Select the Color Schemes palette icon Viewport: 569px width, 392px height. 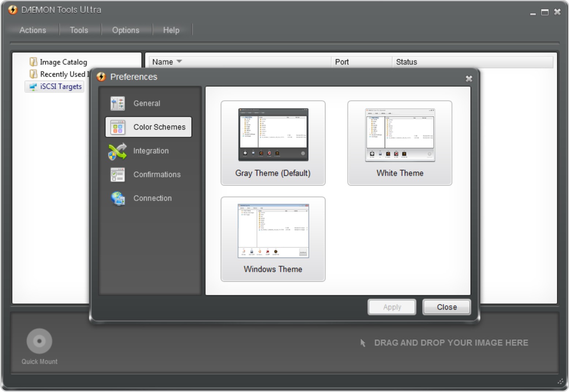[x=118, y=127]
